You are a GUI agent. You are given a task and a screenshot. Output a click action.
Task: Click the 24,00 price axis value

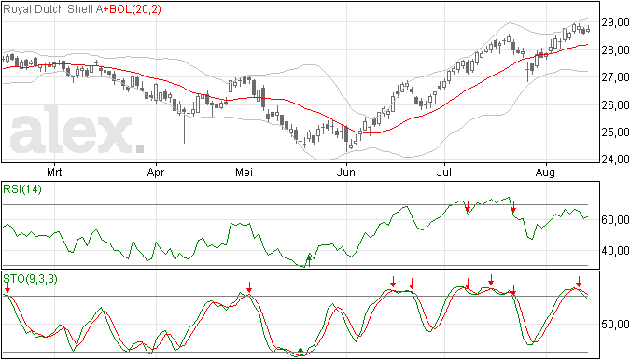point(615,160)
